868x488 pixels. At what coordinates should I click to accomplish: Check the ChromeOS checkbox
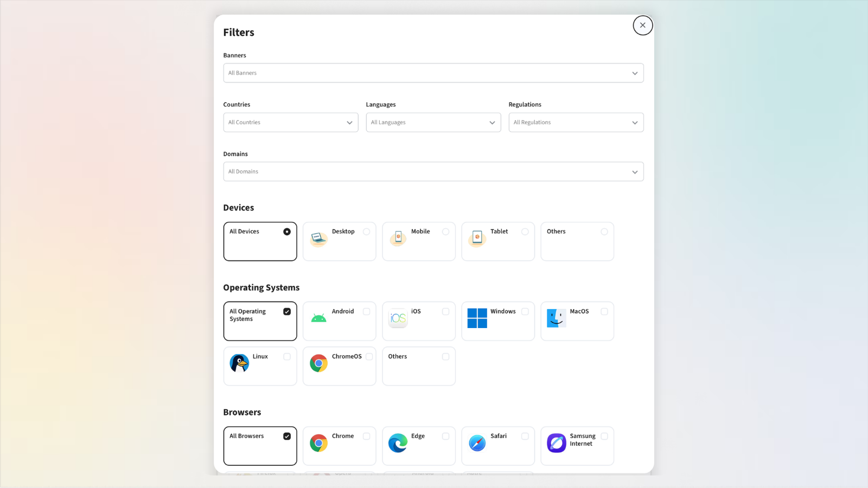tap(369, 357)
